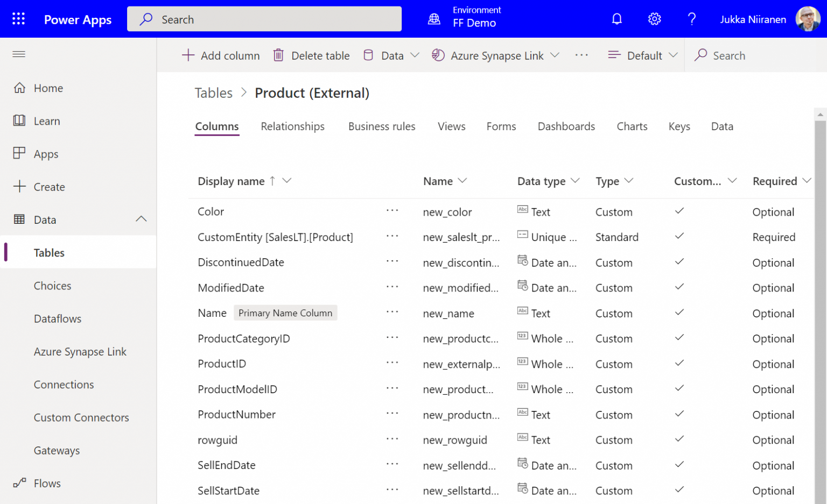Image resolution: width=827 pixels, height=504 pixels.
Task: Click the help question mark icon
Action: [692, 19]
